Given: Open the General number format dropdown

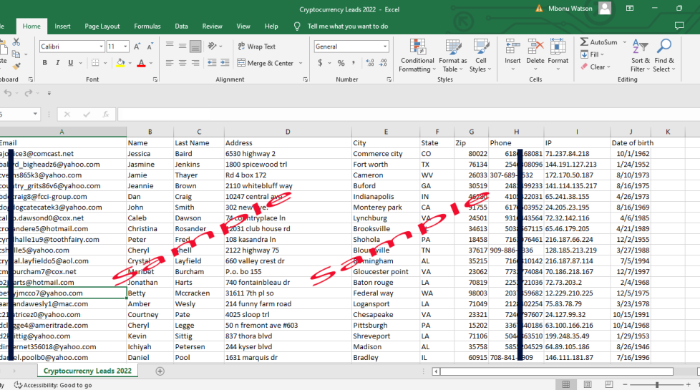Looking at the screenshot, I should coord(385,46).
